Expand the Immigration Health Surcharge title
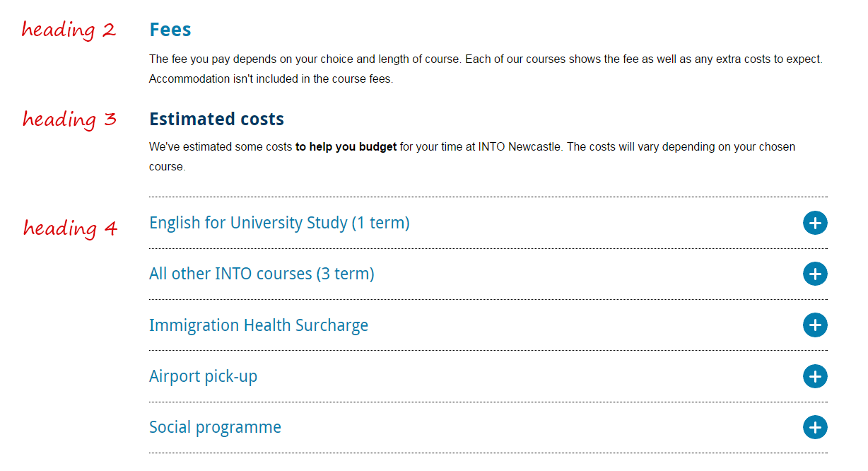Screen dimensions: 868x471 coord(259,325)
